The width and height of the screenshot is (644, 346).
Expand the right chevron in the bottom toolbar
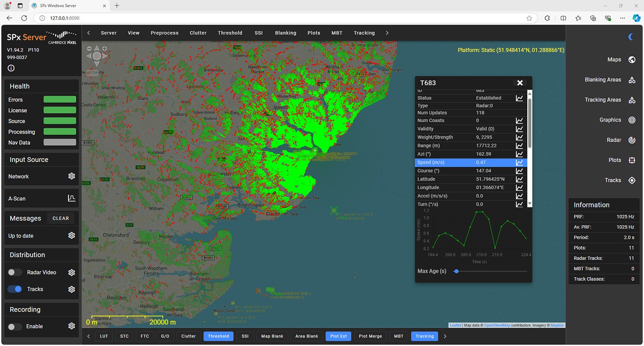pyautogui.click(x=444, y=336)
